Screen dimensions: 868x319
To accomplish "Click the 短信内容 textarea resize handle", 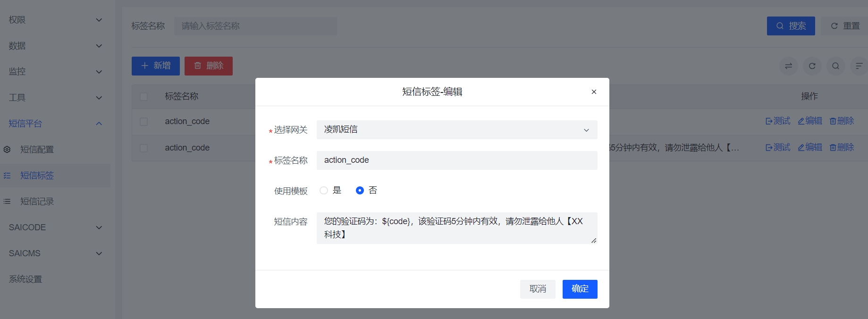I will coord(593,241).
